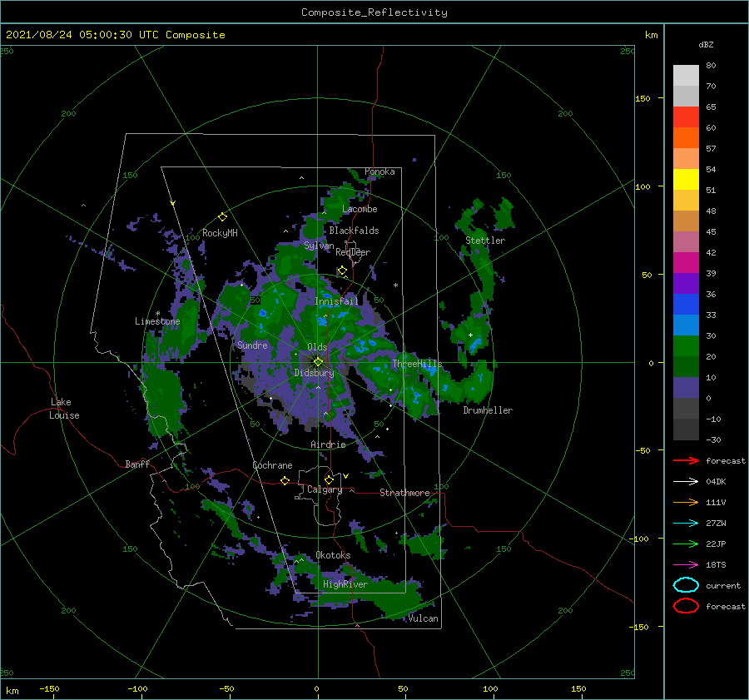This screenshot has width=749, height=700.
Task: Click the Blackfalds label
Action: click(x=354, y=231)
